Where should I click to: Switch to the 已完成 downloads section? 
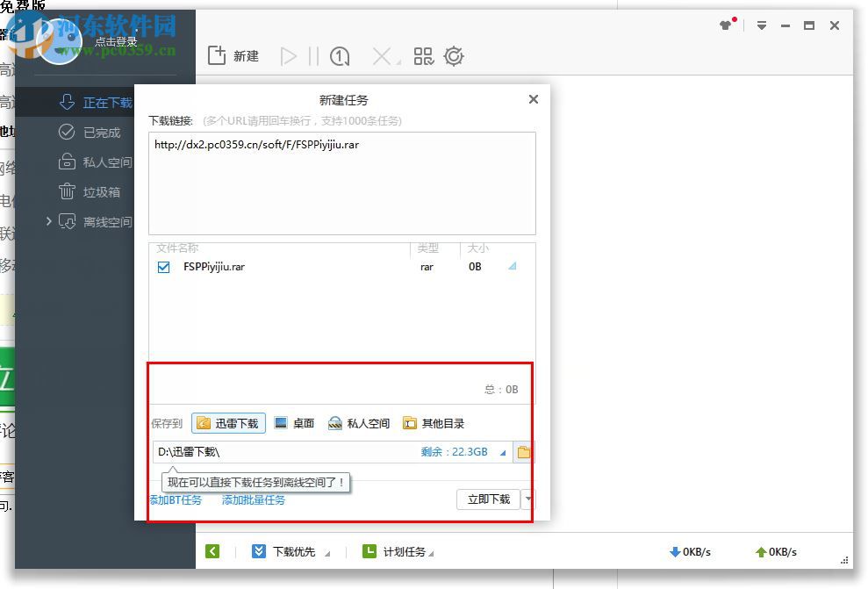(x=97, y=133)
